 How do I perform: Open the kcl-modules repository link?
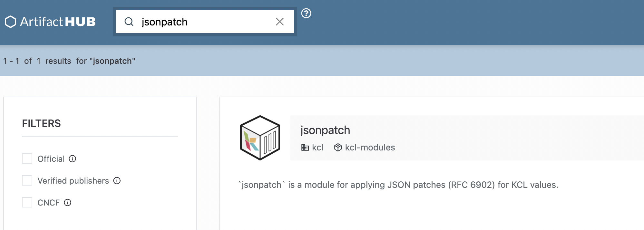point(370,148)
